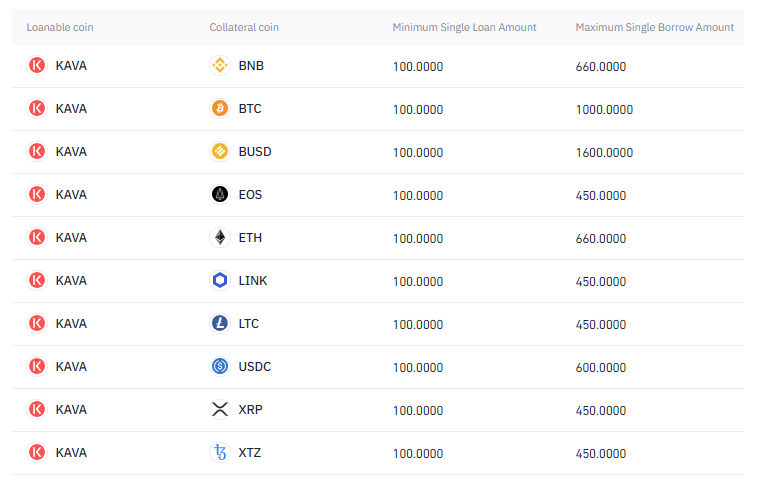Click the 450.0000 maximum in LINK row
Image resolution: width=757 pixels, height=486 pixels.
[x=601, y=281]
